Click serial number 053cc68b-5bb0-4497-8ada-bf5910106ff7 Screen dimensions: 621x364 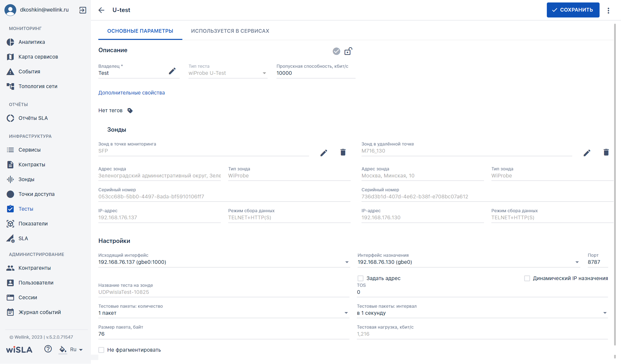(151, 197)
